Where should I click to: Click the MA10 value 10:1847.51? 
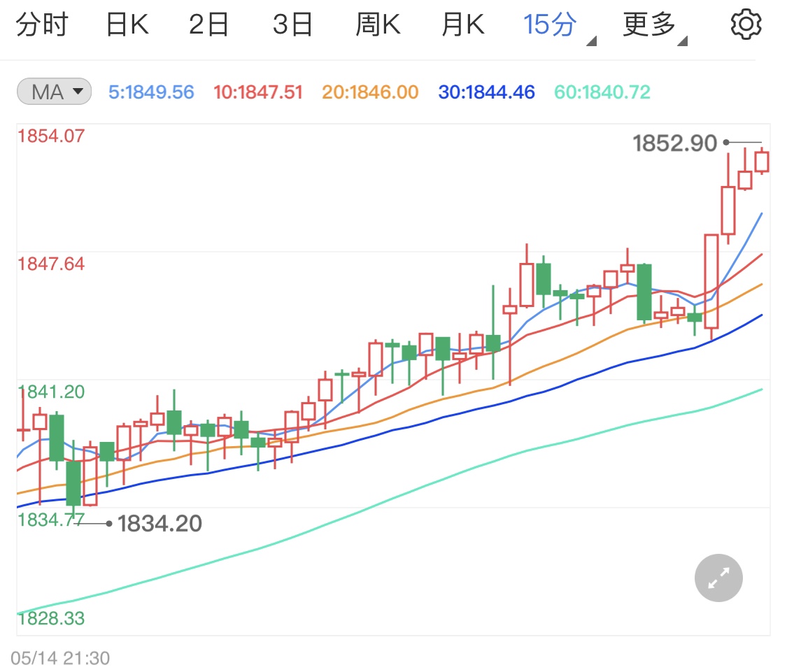[258, 92]
